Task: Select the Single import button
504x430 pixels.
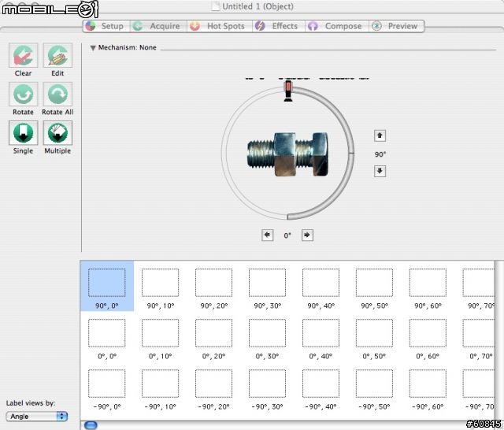Action: pos(23,133)
